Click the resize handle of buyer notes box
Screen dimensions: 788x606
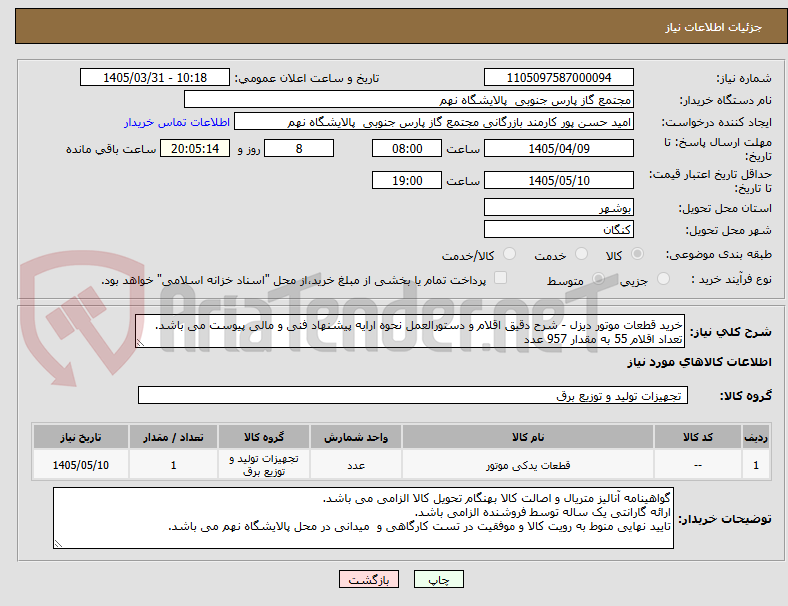58,543
